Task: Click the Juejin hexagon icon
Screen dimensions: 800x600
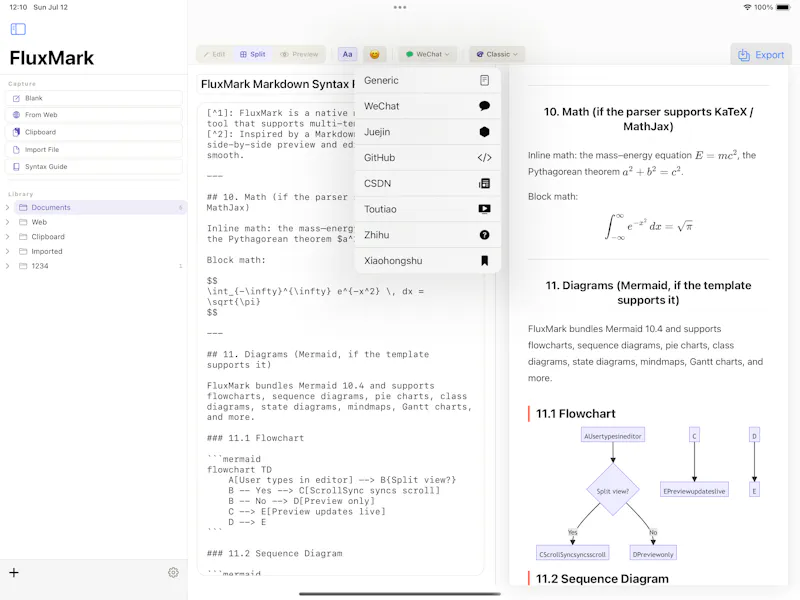Action: point(484,132)
